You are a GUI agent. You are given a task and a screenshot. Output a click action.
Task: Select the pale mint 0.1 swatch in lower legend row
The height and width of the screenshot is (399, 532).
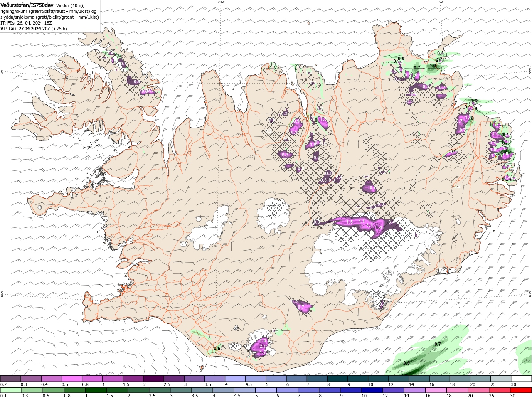tap(11, 390)
